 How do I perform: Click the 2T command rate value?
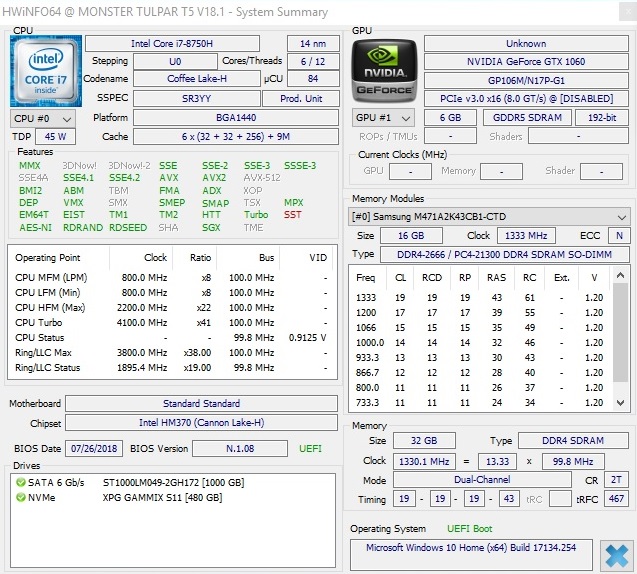click(616, 480)
